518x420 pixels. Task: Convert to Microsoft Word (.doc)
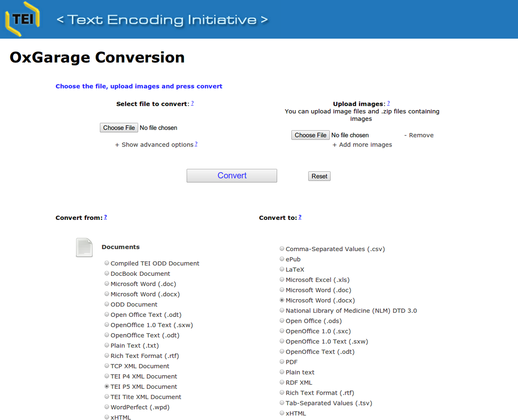[x=282, y=289]
